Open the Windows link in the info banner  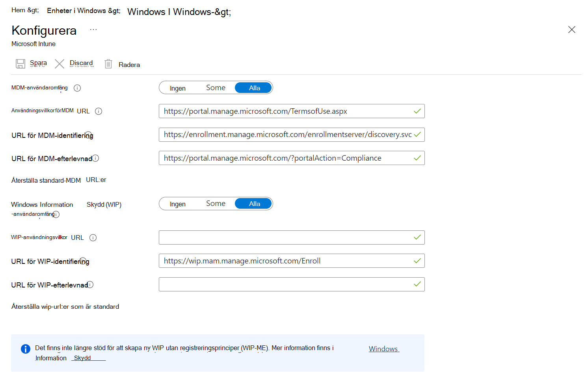[x=384, y=349]
